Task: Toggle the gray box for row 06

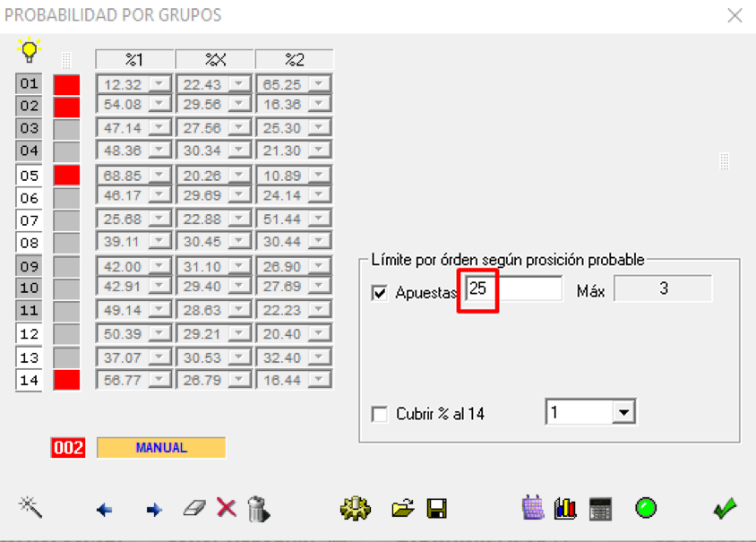Action: [66, 198]
